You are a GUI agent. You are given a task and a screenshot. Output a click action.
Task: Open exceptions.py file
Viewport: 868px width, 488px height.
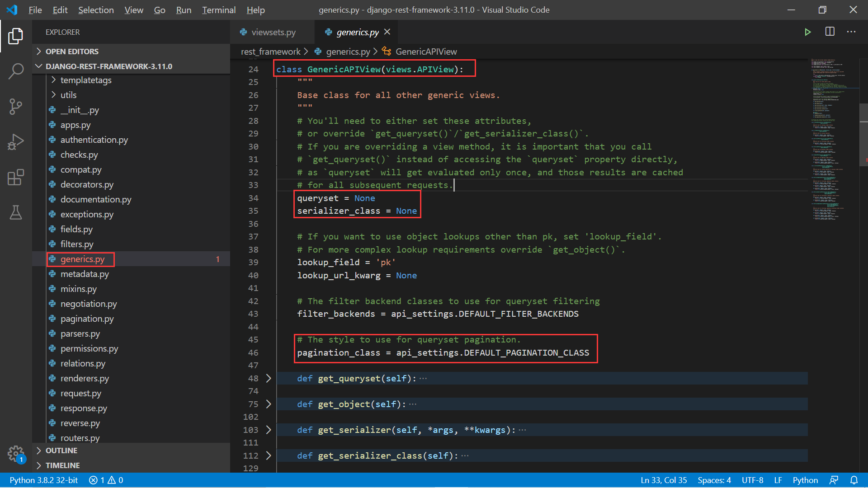(87, 215)
